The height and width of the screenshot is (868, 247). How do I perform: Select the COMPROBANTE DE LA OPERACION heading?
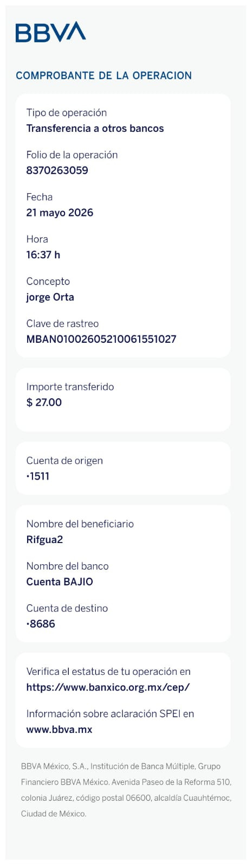tap(103, 75)
